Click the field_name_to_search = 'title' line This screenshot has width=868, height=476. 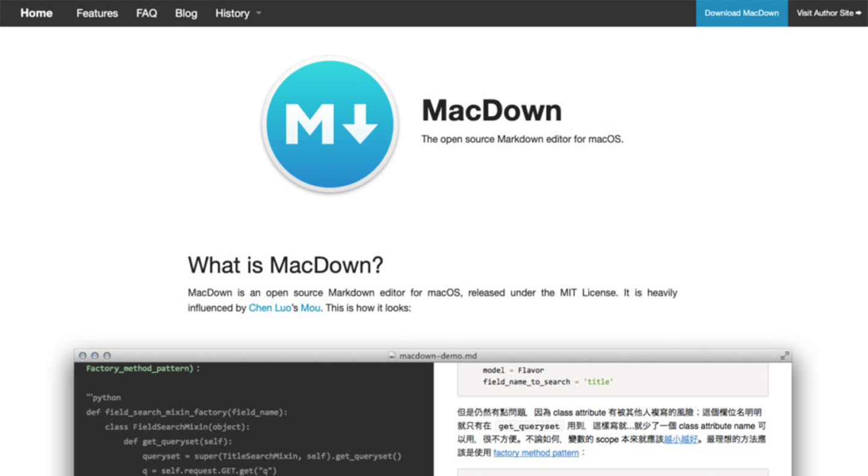pos(548,382)
